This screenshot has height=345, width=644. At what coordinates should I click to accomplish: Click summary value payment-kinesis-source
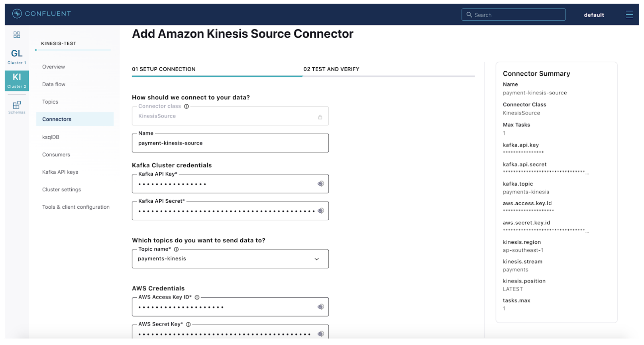pyautogui.click(x=535, y=93)
